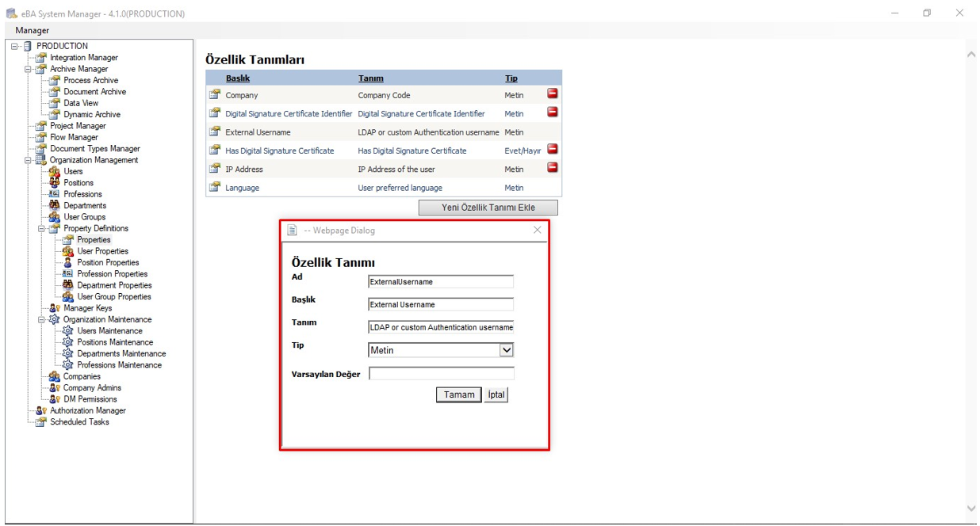Delete the IP Address property
Screen dimensions: 980x526
[553, 168]
